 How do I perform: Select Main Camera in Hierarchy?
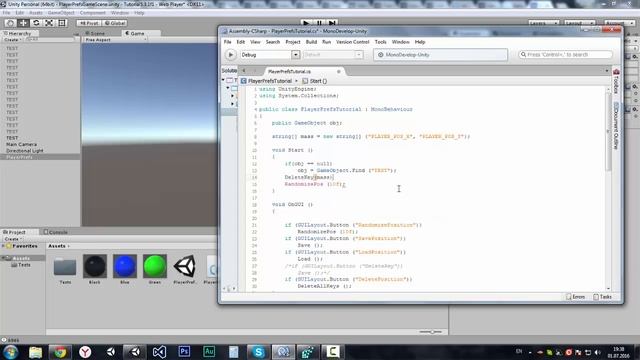click(21, 144)
